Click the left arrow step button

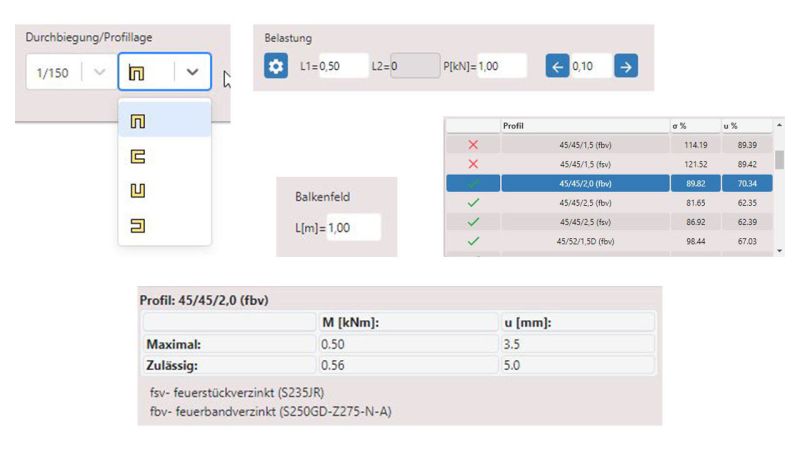(557, 67)
